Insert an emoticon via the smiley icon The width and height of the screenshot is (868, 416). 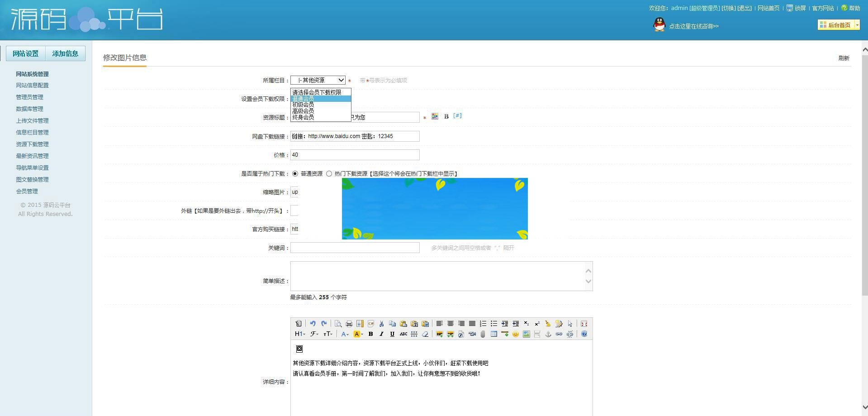(516, 334)
